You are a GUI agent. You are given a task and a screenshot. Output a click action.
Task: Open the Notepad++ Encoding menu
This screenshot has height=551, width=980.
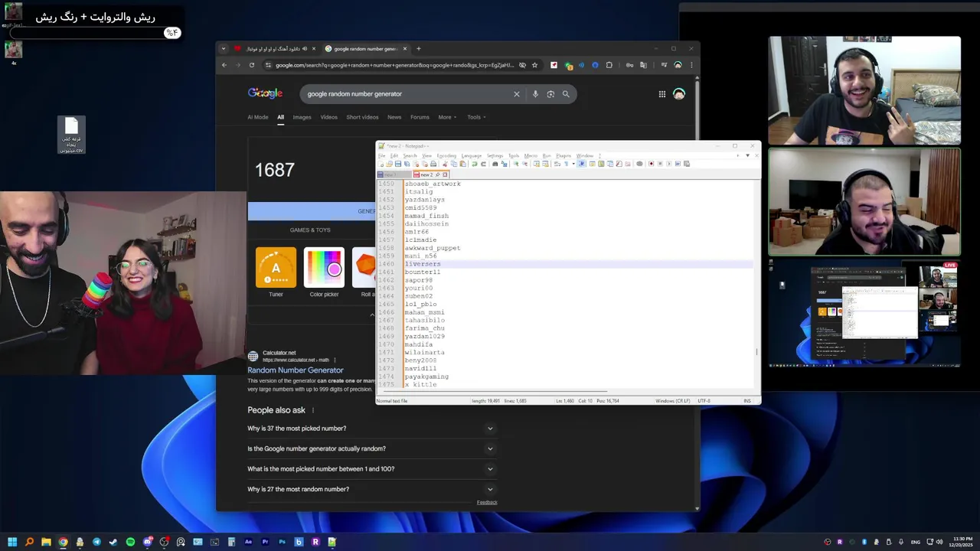(x=446, y=155)
